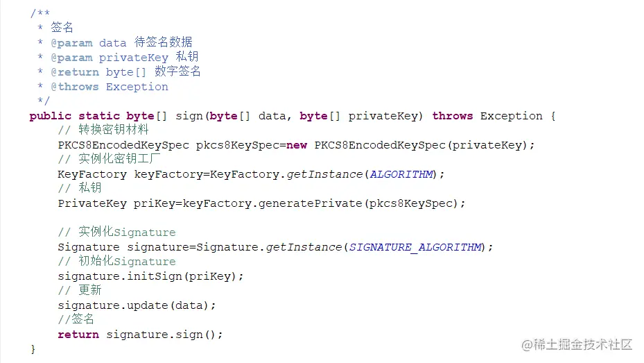Click the SIGNATURE_ALGORITHM constant

click(415, 247)
